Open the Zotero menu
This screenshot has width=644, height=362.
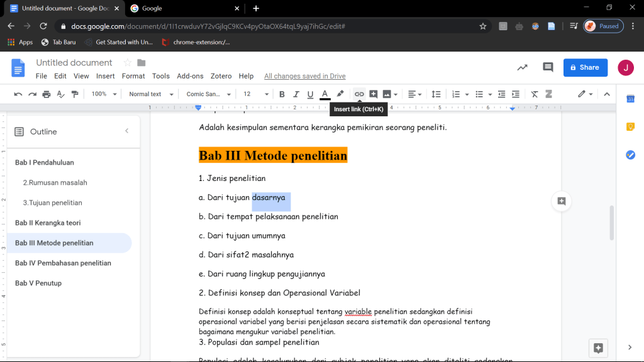(x=221, y=76)
